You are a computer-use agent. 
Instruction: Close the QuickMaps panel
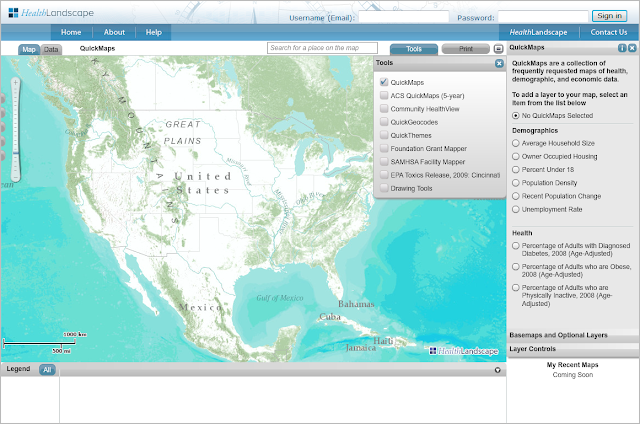(632, 48)
